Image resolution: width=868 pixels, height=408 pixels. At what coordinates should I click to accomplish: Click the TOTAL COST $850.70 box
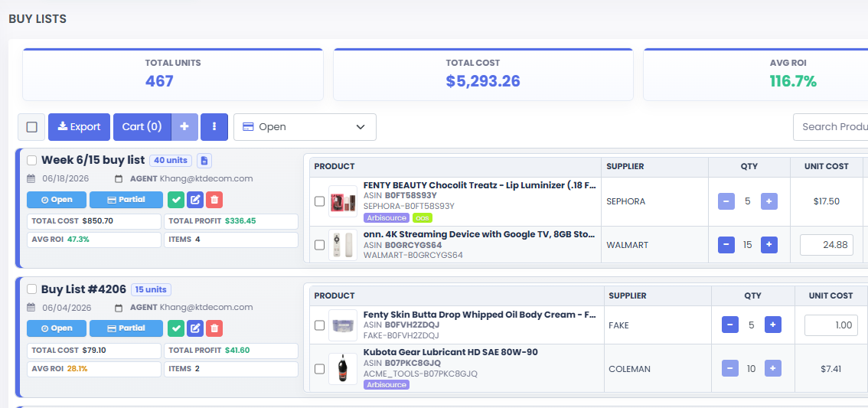pos(94,221)
